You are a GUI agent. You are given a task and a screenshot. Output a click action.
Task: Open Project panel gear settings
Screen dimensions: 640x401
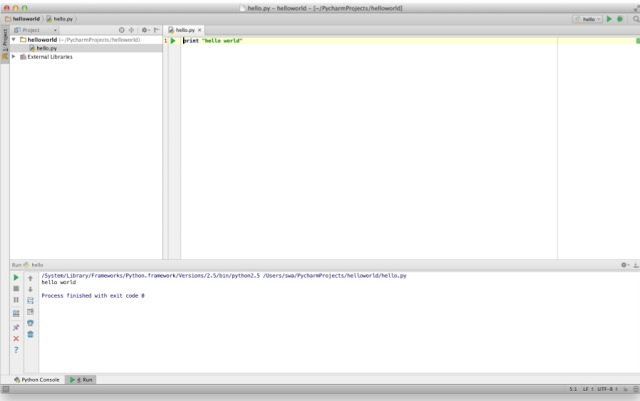145,30
